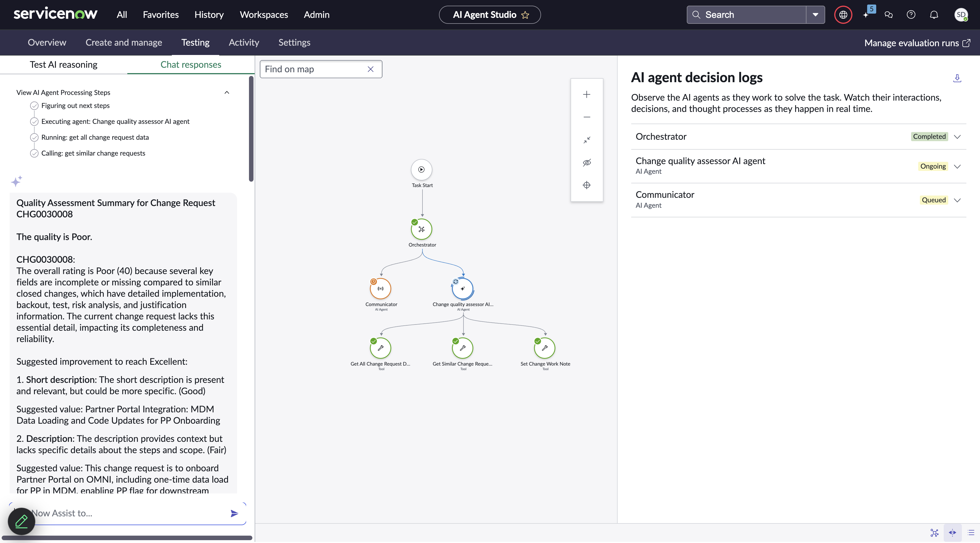Select the Change quality assessor node

click(x=462, y=289)
